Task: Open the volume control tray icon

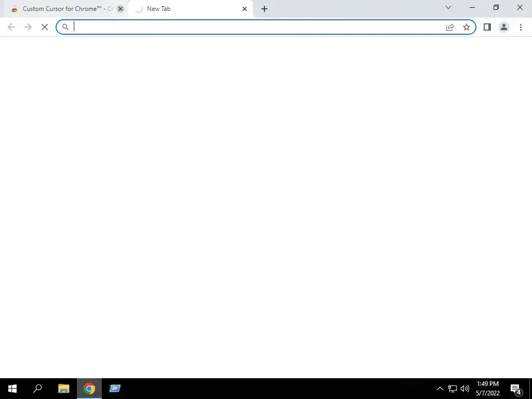Action: pos(465,389)
